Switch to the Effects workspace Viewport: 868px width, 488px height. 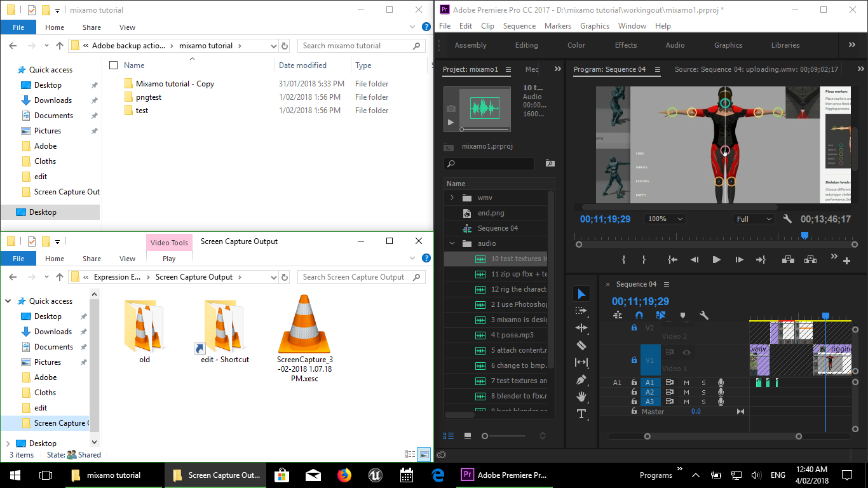pyautogui.click(x=626, y=45)
